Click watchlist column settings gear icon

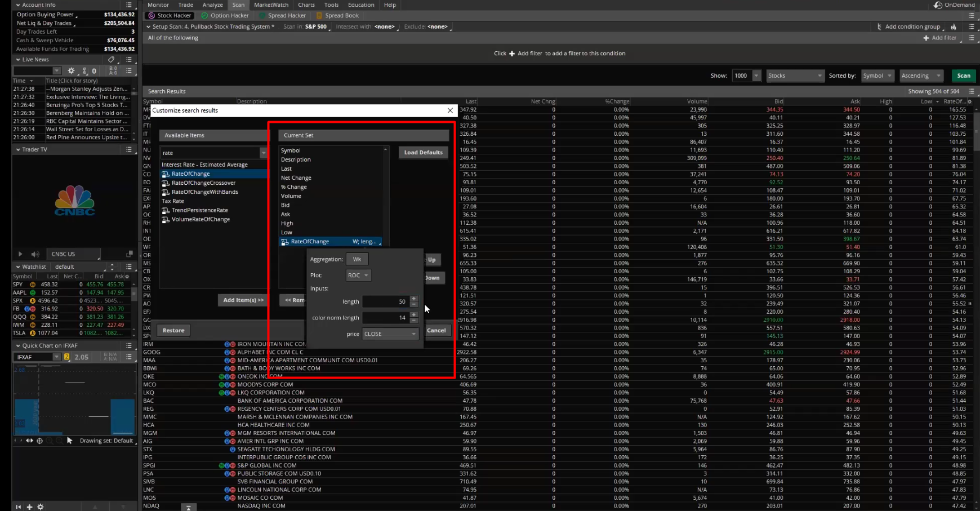127,277
